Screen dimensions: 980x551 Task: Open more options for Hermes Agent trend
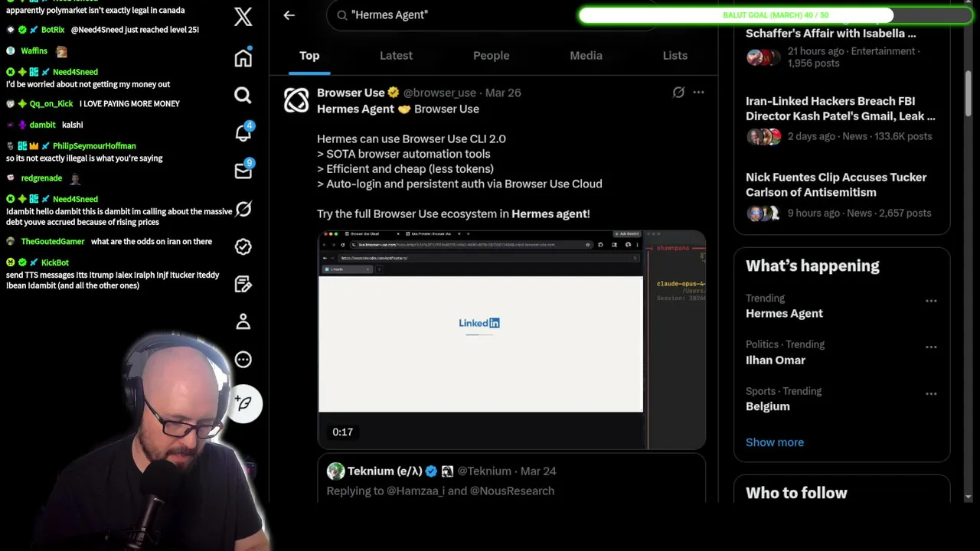tap(931, 301)
